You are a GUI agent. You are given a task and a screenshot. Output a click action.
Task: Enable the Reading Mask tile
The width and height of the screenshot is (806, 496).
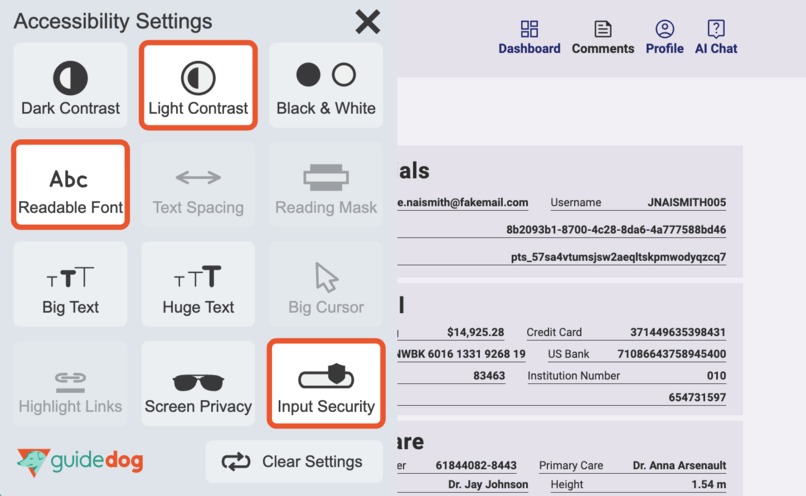coord(326,185)
